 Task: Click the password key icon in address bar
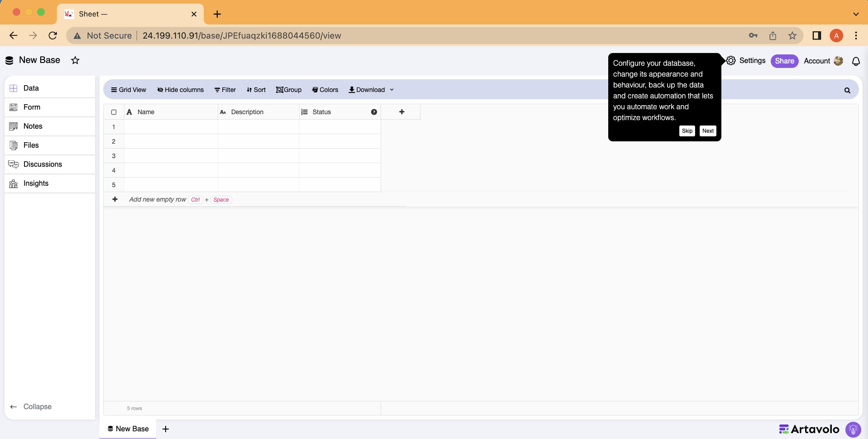[x=753, y=35]
